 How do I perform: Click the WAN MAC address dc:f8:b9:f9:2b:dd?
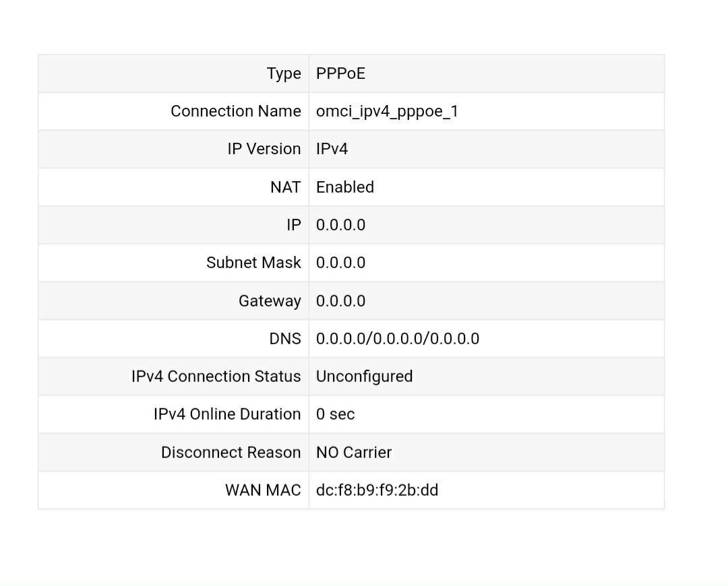377,490
